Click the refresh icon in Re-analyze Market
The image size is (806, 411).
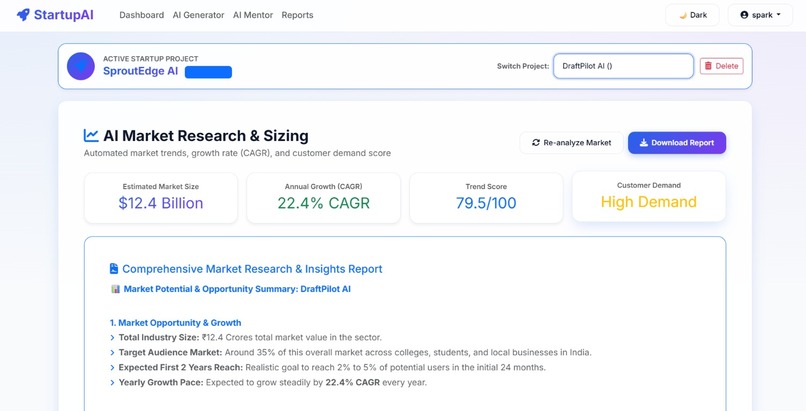pyautogui.click(x=536, y=143)
